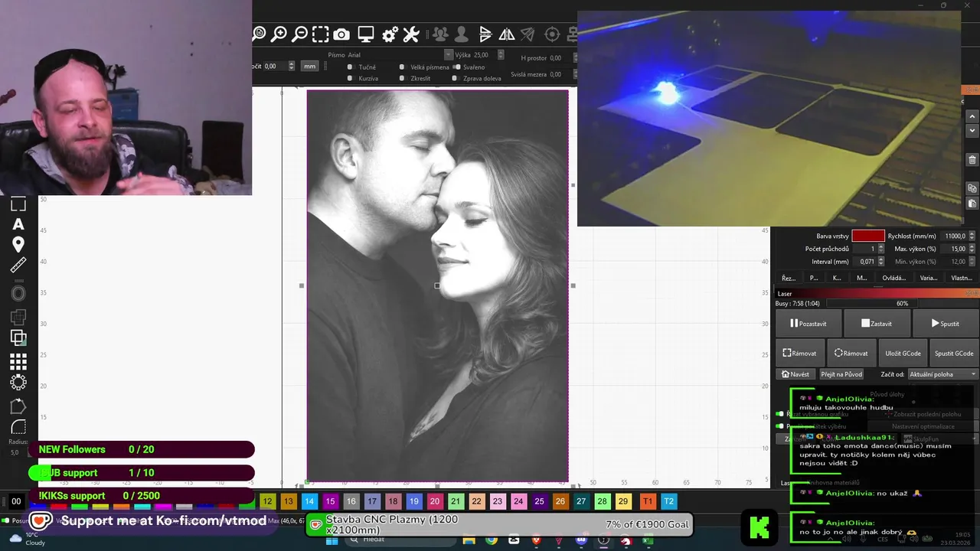Click the Přejít na Původ button
The width and height of the screenshot is (980, 551).
tap(841, 374)
